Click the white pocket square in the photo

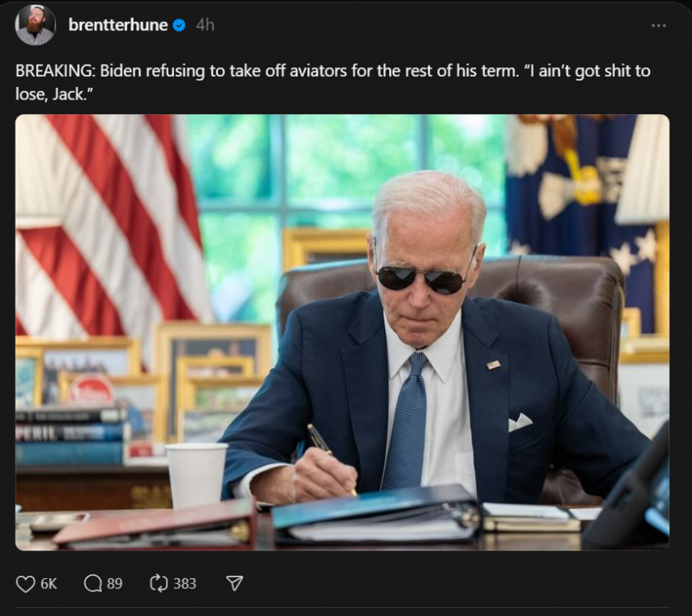point(519,422)
